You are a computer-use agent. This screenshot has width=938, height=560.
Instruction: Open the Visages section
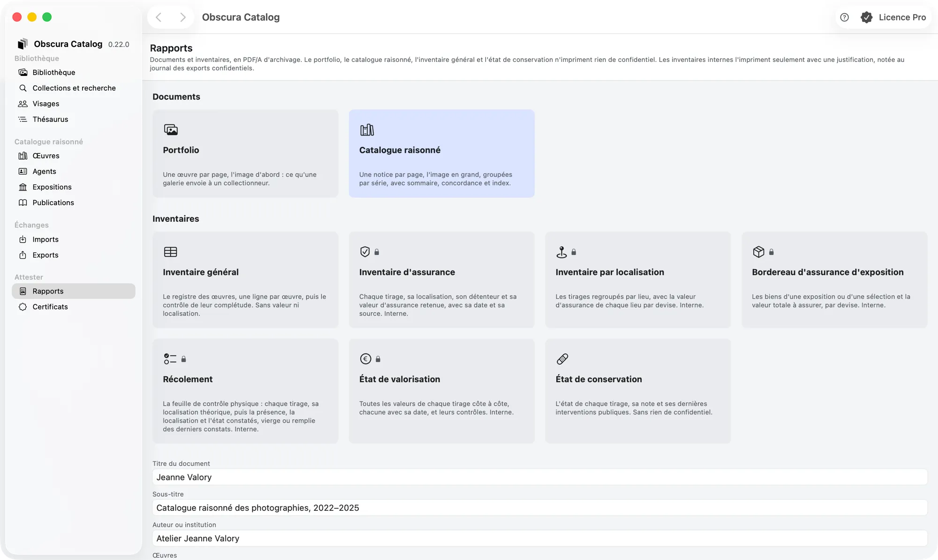click(74, 104)
